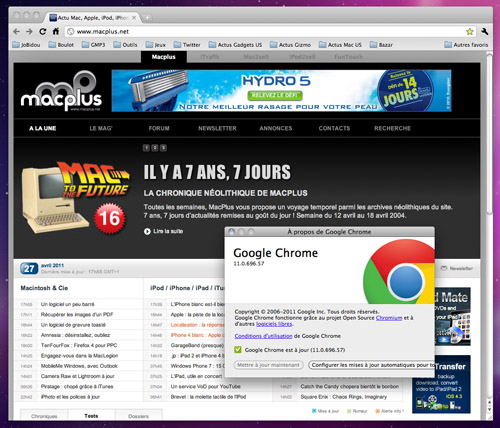
Task: Reload the current page
Action: click(x=42, y=32)
